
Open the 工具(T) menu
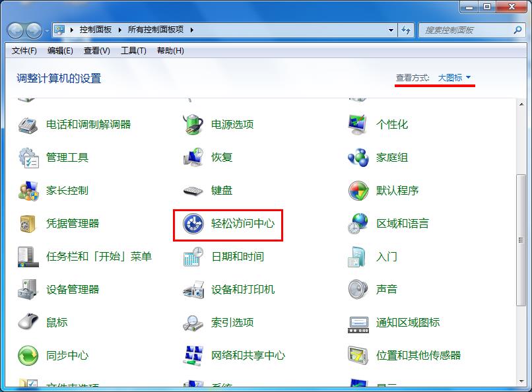[133, 51]
